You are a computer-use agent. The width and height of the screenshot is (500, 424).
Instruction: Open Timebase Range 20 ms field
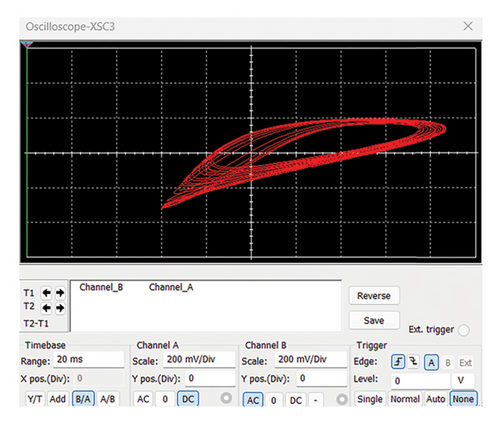pos(89,360)
